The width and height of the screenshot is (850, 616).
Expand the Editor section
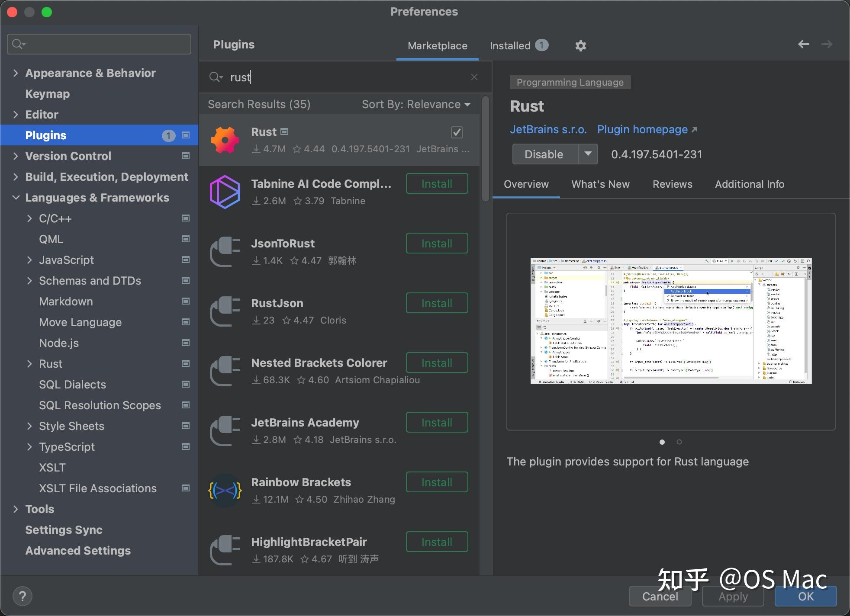(x=16, y=114)
